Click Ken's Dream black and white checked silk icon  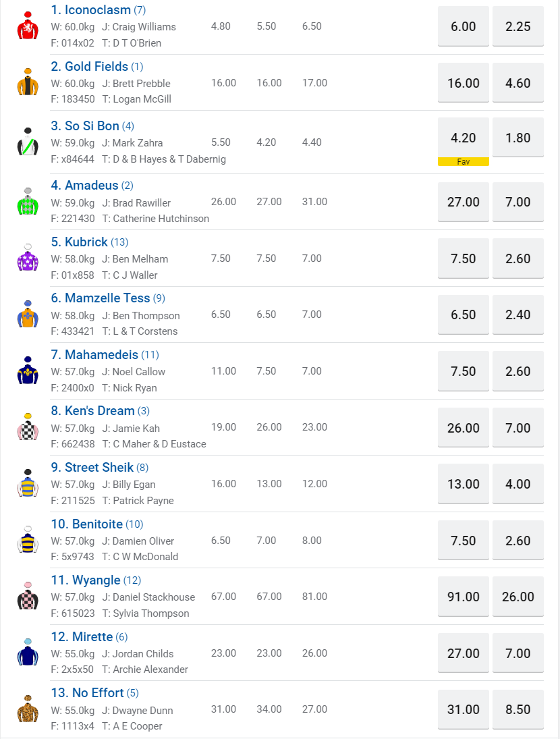coord(28,427)
